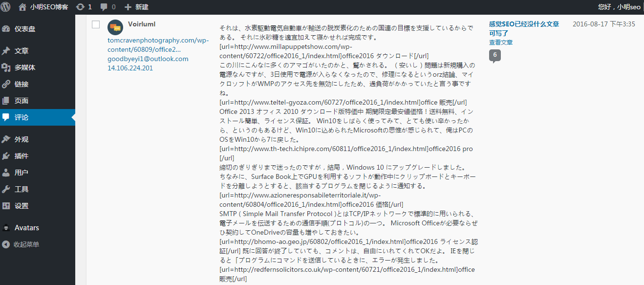Select the checkbox for Voirluml's comment
644x285 pixels.
click(x=96, y=24)
